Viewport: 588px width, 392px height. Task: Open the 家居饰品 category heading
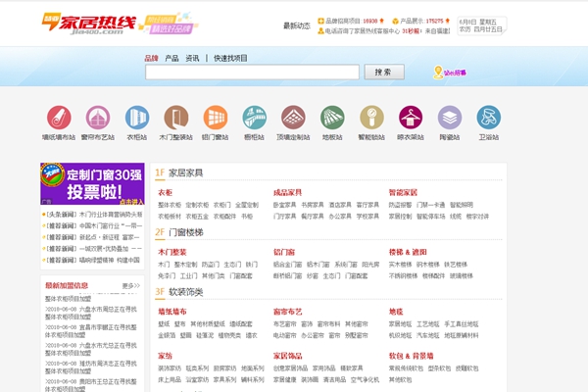pyautogui.click(x=287, y=356)
